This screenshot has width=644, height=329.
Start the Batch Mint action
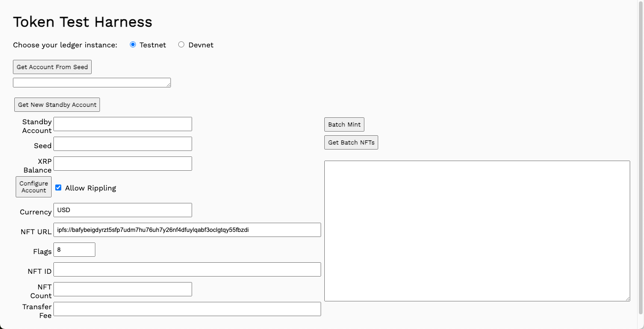[344, 125]
